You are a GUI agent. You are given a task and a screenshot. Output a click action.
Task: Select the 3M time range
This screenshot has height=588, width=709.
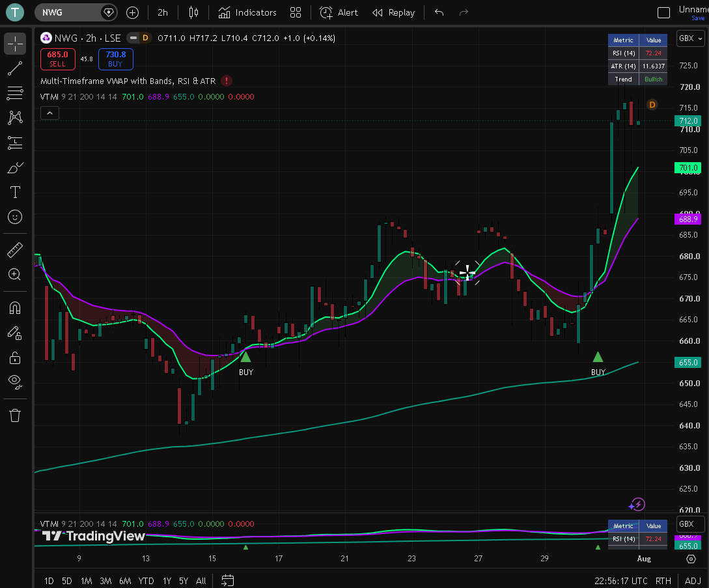[x=105, y=581]
